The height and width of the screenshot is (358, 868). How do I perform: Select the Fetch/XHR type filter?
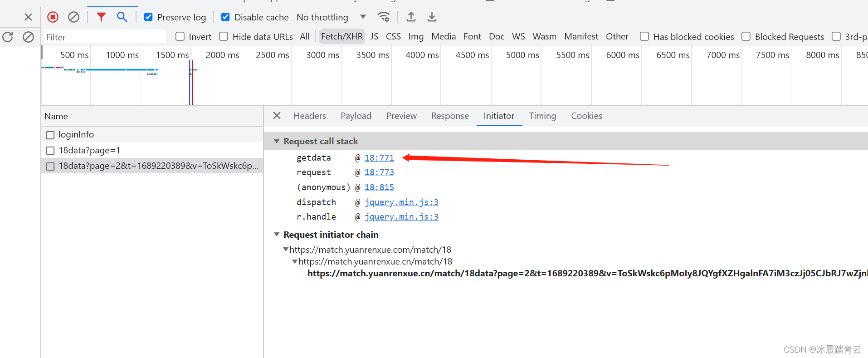(342, 36)
